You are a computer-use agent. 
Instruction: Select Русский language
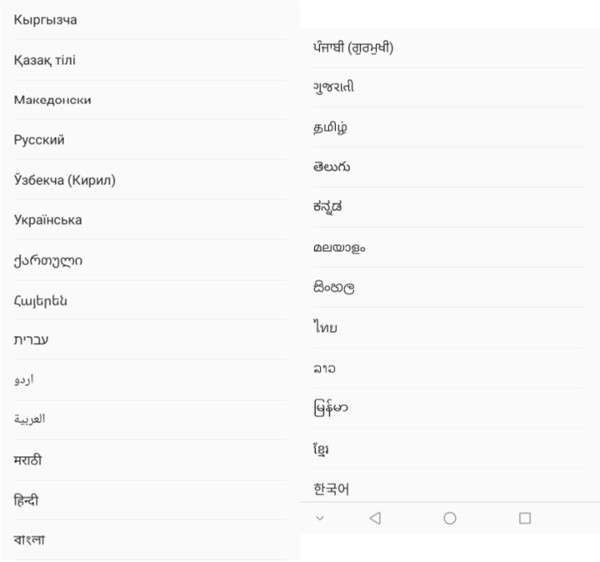pyautogui.click(x=150, y=140)
